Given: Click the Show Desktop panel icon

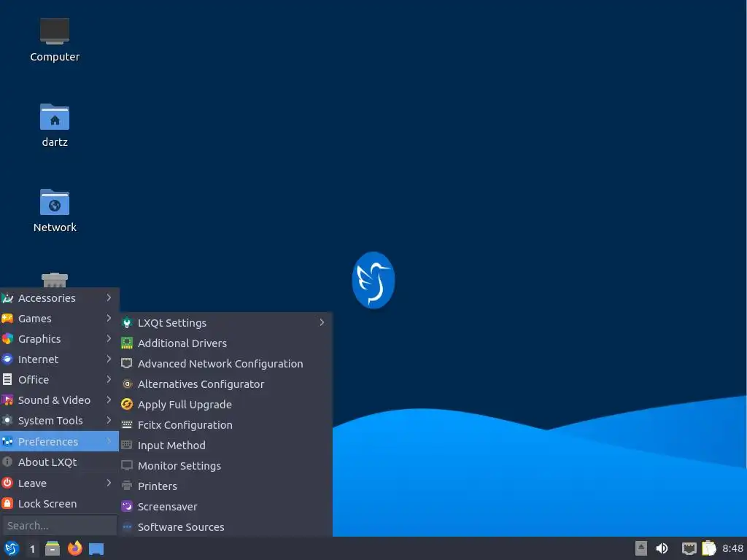Looking at the screenshot, I should pyautogui.click(x=96, y=549).
